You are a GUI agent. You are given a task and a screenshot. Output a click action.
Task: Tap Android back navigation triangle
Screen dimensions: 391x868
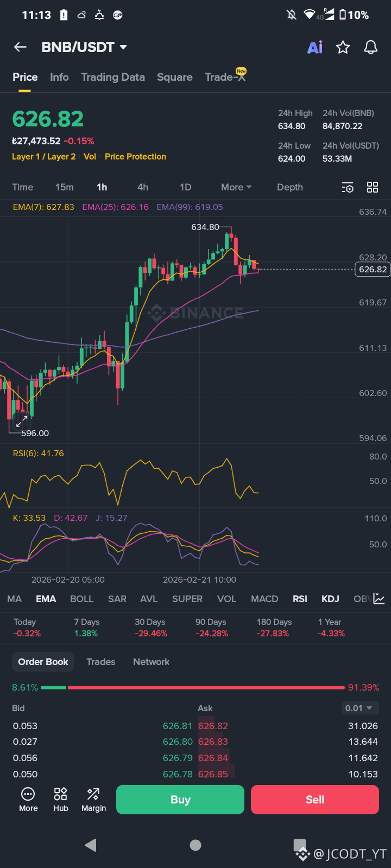[x=91, y=845]
